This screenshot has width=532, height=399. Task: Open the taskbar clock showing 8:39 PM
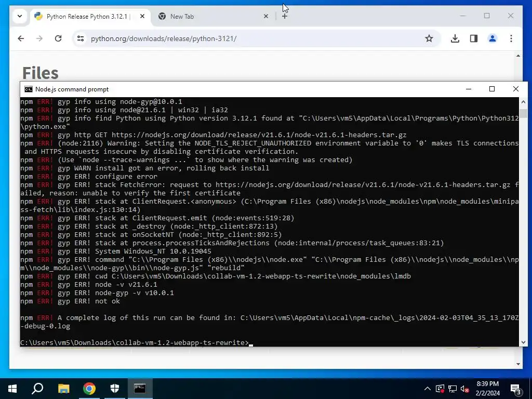[487, 389]
